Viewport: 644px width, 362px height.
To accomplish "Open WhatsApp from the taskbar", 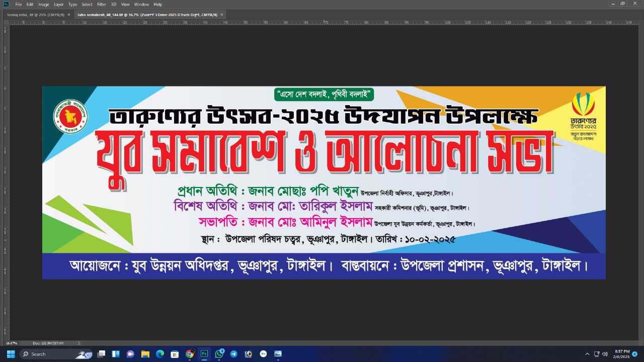I will tap(219, 354).
